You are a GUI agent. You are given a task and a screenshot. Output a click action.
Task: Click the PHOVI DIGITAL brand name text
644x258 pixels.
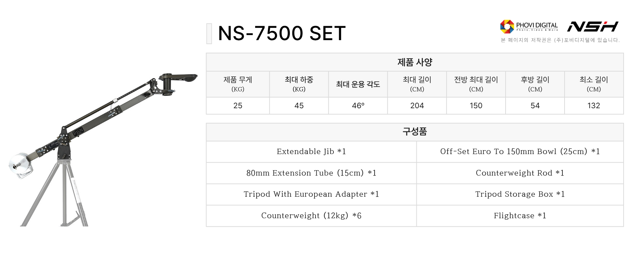[x=537, y=25]
